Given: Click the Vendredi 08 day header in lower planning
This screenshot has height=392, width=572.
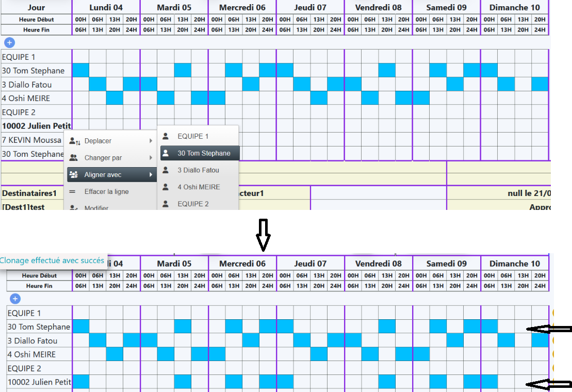Looking at the screenshot, I should click(378, 264).
